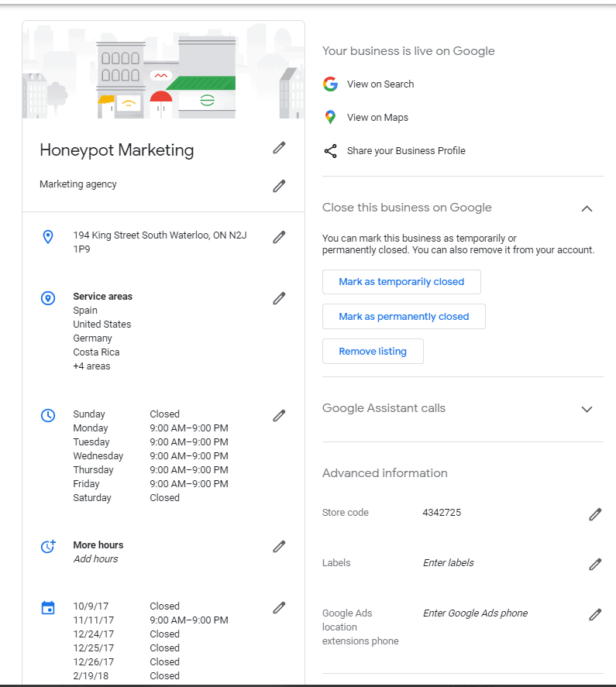Click the Wednesday row label
This screenshot has height=687, width=616.
tap(98, 456)
